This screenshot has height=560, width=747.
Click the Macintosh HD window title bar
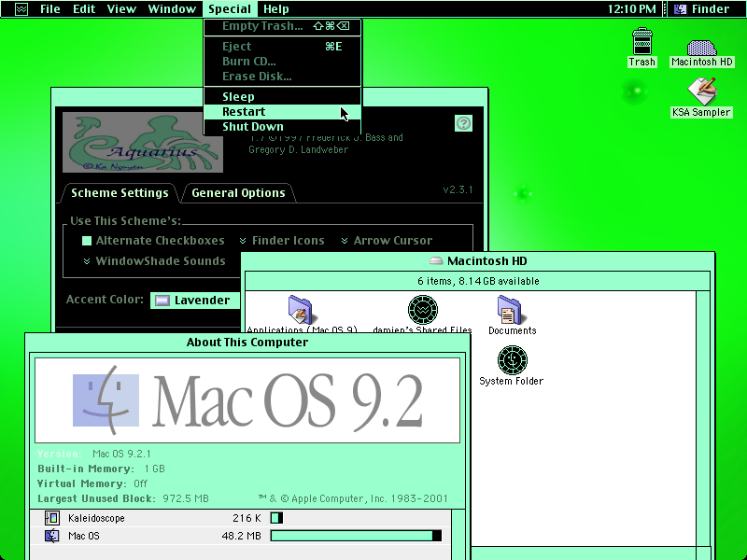coord(478,261)
